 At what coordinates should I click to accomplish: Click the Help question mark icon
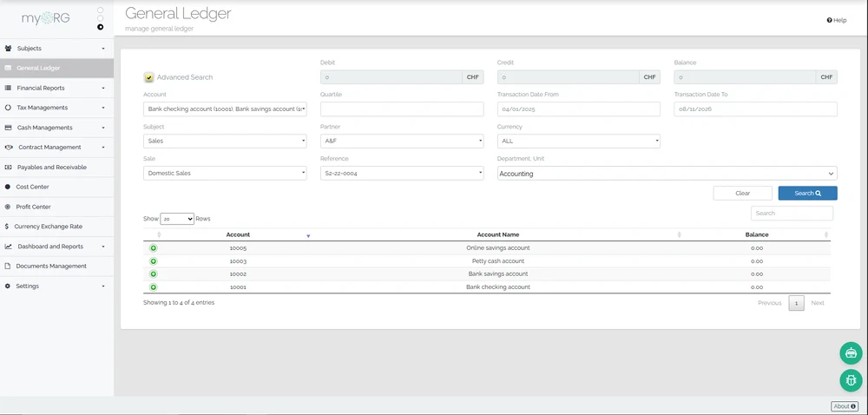tap(829, 21)
